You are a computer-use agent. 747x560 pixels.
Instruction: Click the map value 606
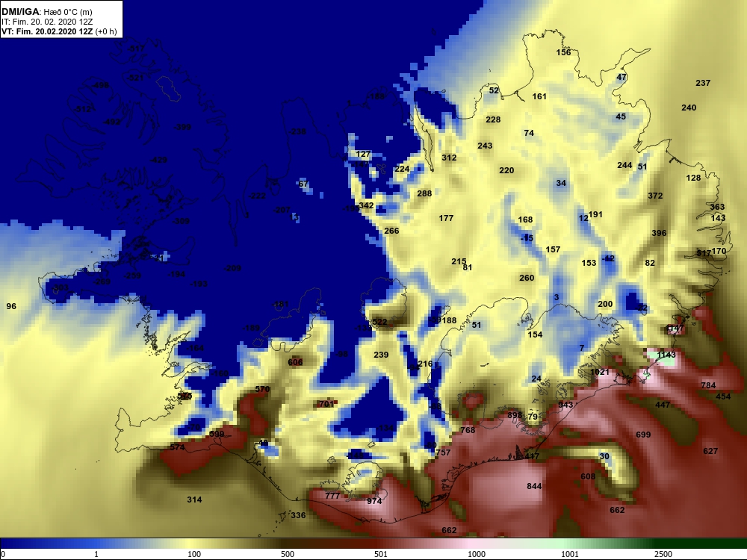click(x=295, y=362)
